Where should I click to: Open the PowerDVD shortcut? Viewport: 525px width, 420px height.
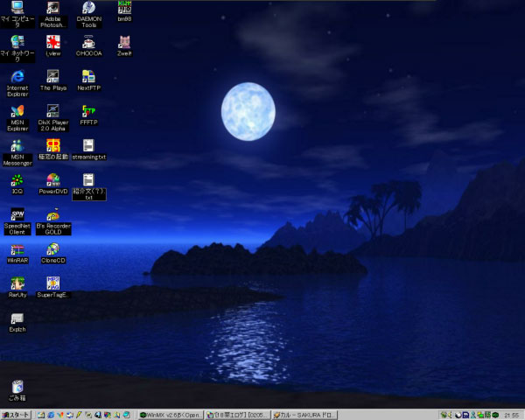tap(53, 180)
